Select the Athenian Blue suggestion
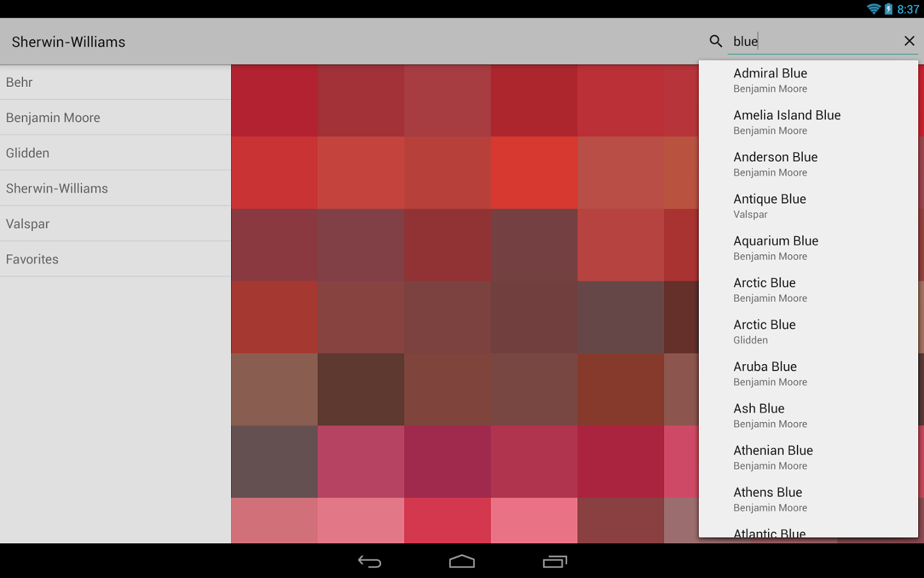Screen dimensions: 924x578 coord(809,457)
